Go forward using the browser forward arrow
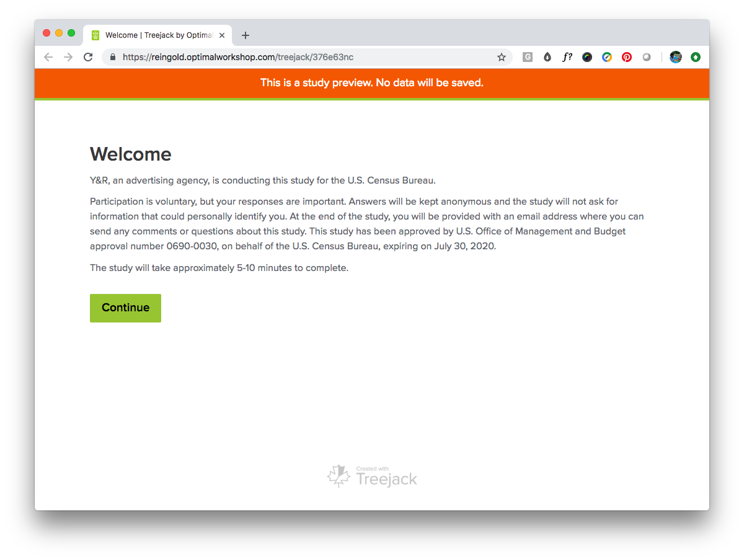 [x=68, y=57]
